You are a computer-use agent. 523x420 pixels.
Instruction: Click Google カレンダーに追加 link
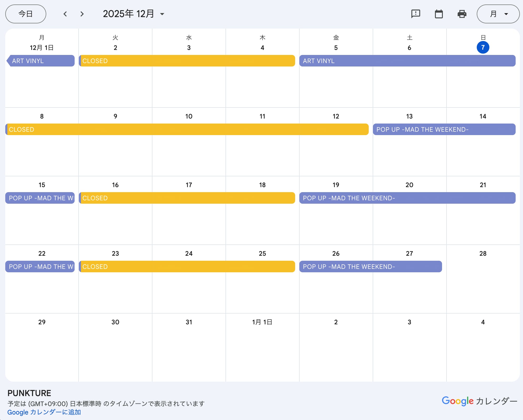click(44, 412)
